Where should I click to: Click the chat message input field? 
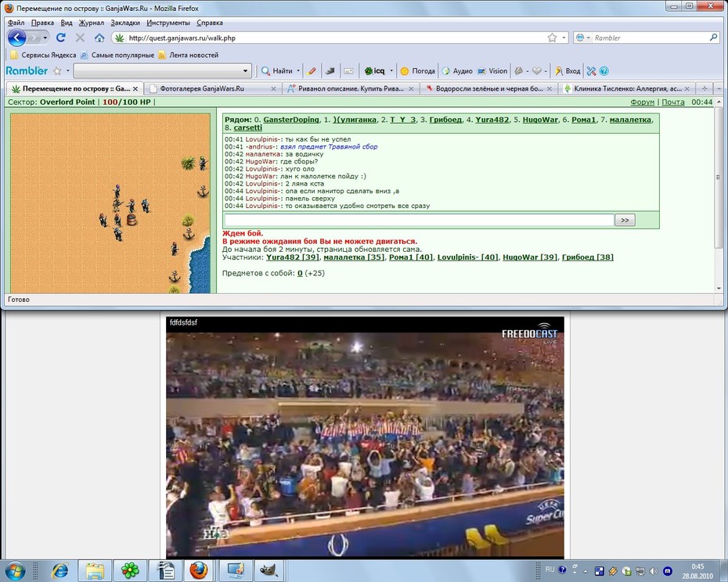pos(419,220)
